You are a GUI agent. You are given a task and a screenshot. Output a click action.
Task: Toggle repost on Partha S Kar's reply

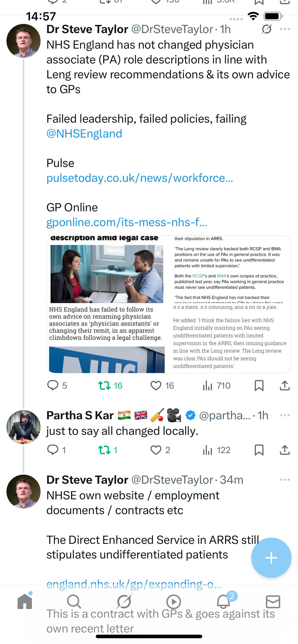(104, 450)
